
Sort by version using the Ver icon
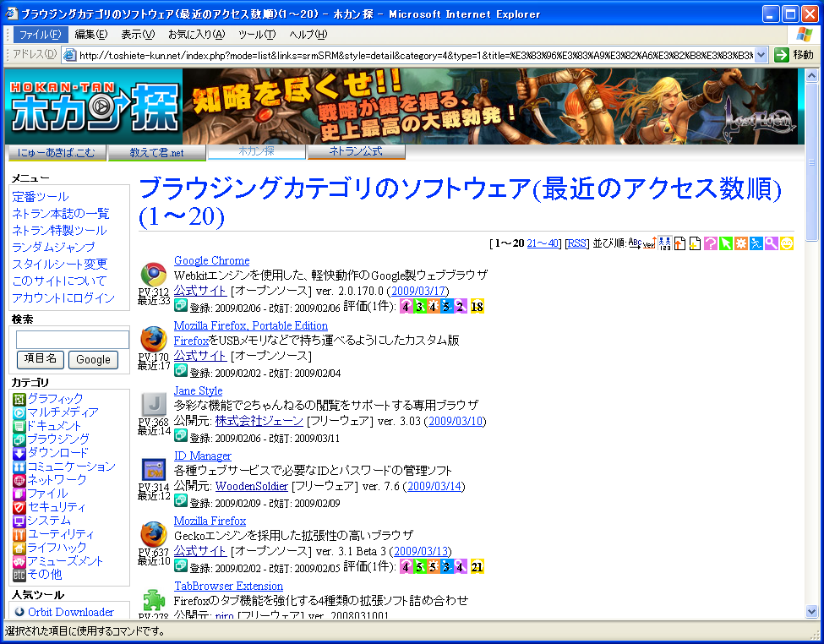coord(650,243)
